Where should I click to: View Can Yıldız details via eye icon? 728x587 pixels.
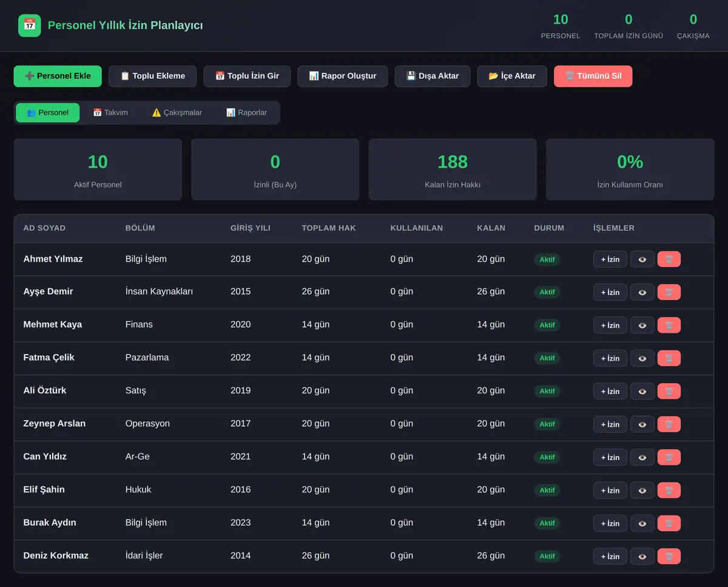[642, 457]
